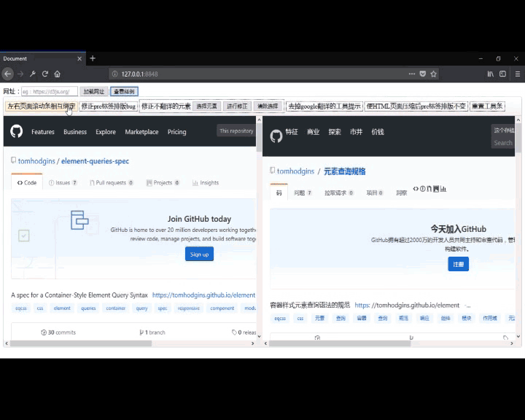Select the Issues 7 tab
Image resolution: width=525 pixels, height=420 pixels.
(63, 182)
